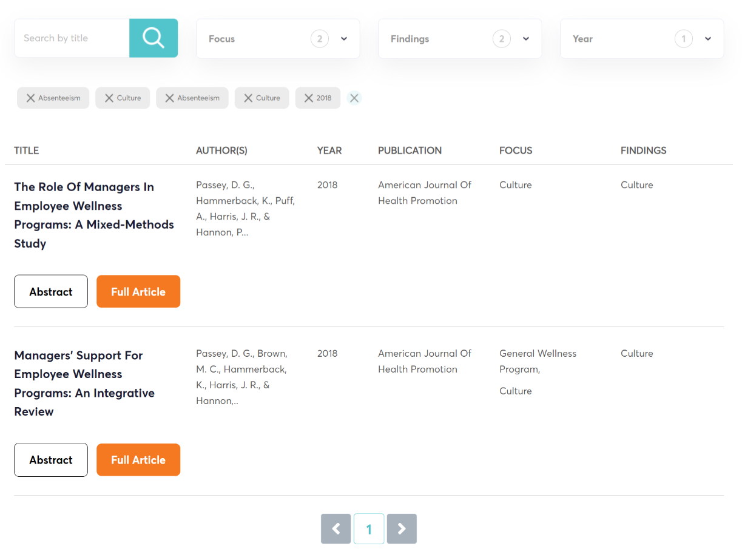This screenshot has height=560, width=742.
Task: Click the Findings filter count badge 2
Action: click(502, 39)
